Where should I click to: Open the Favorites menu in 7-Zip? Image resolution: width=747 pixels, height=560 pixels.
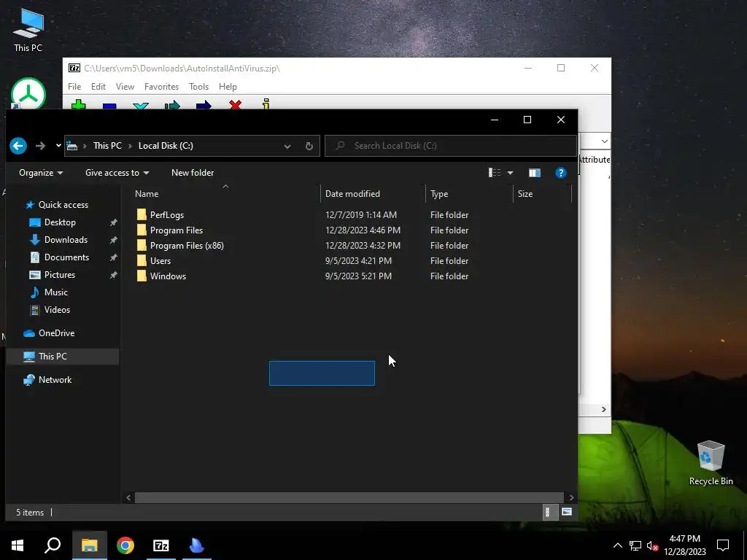tap(161, 87)
